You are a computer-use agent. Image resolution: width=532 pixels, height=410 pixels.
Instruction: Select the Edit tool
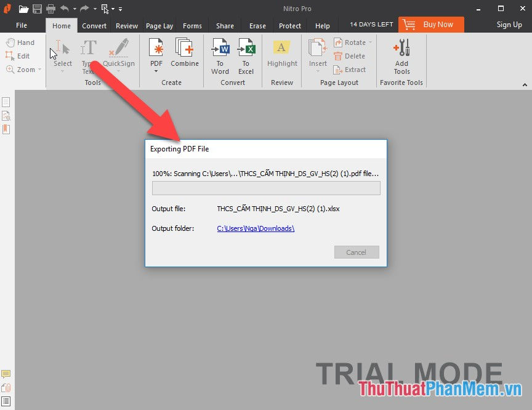click(x=18, y=56)
